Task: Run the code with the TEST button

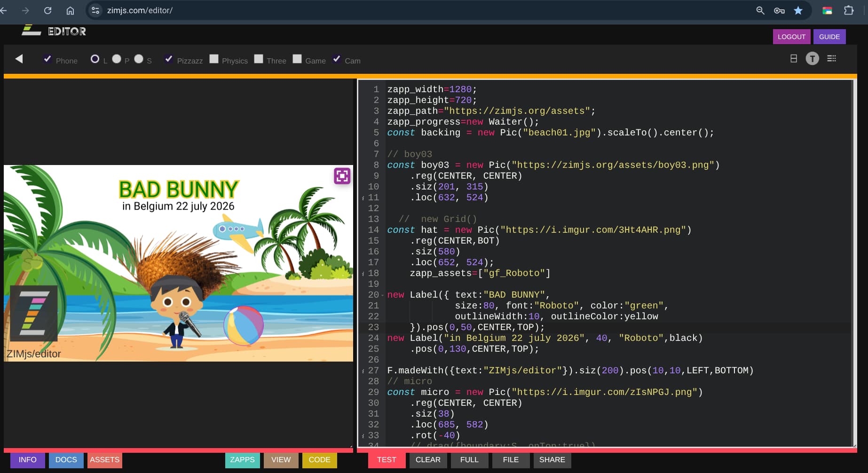Action: (x=387, y=460)
